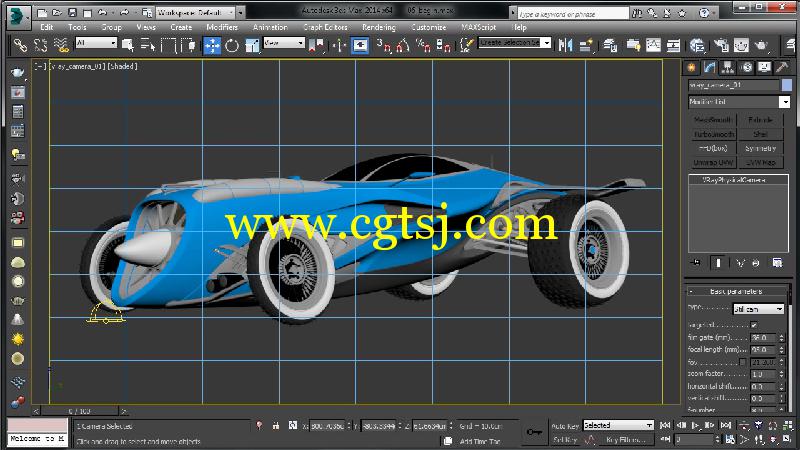Click the Extrude modifier button
The height and width of the screenshot is (450, 800).
[761, 120]
